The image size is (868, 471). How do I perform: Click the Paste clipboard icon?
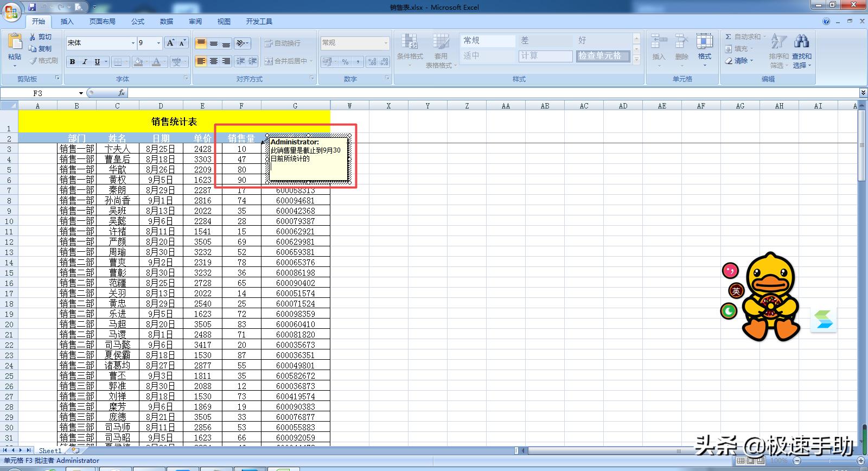[x=15, y=41]
